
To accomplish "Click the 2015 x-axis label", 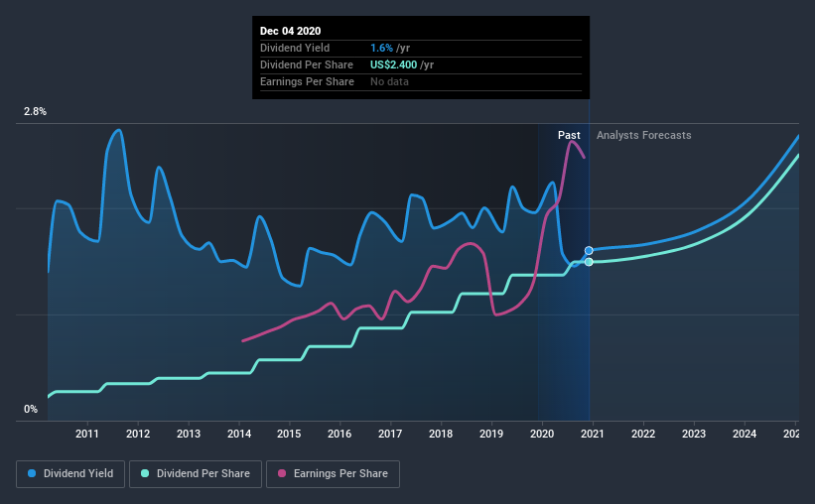I will pos(289,434).
